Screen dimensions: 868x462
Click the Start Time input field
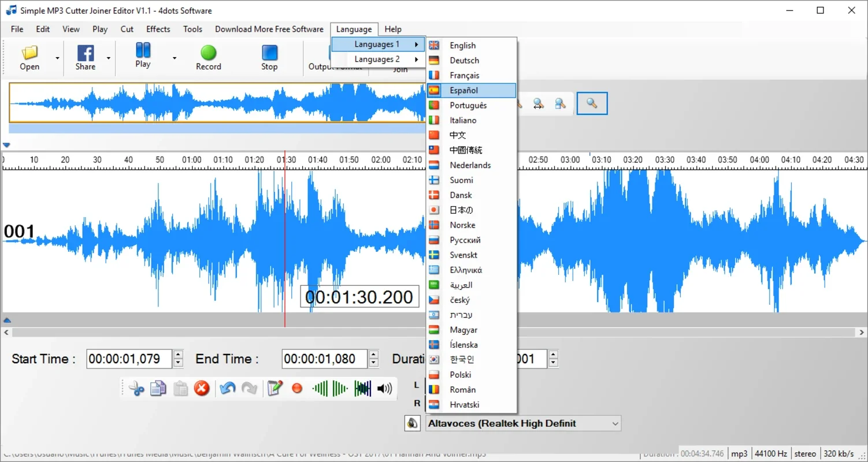129,359
